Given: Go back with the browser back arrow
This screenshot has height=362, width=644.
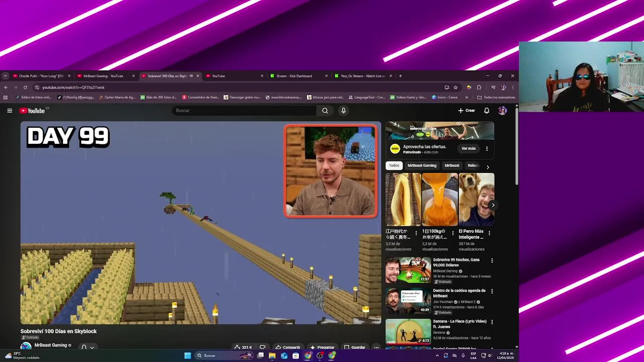Looking at the screenshot, I should tap(6, 87).
